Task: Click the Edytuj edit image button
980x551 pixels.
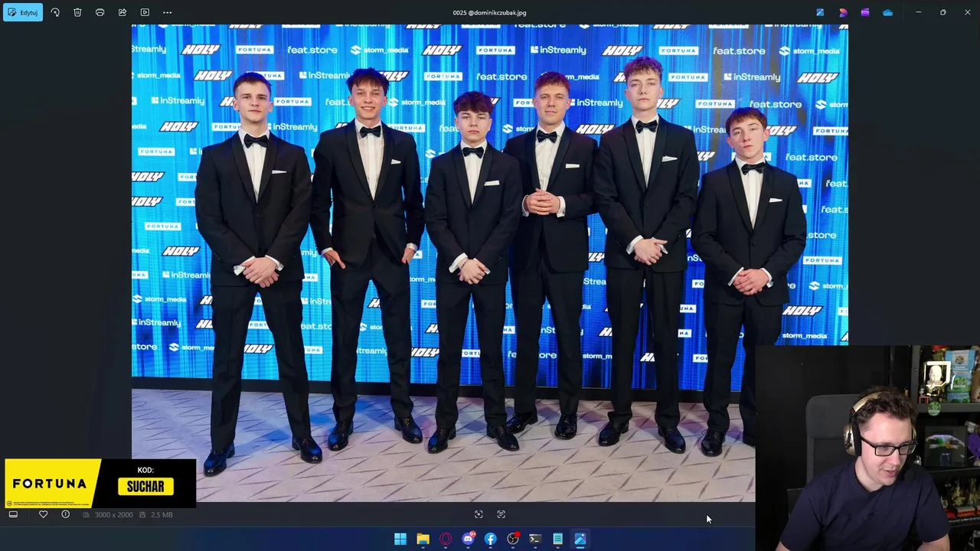Action: [23, 12]
